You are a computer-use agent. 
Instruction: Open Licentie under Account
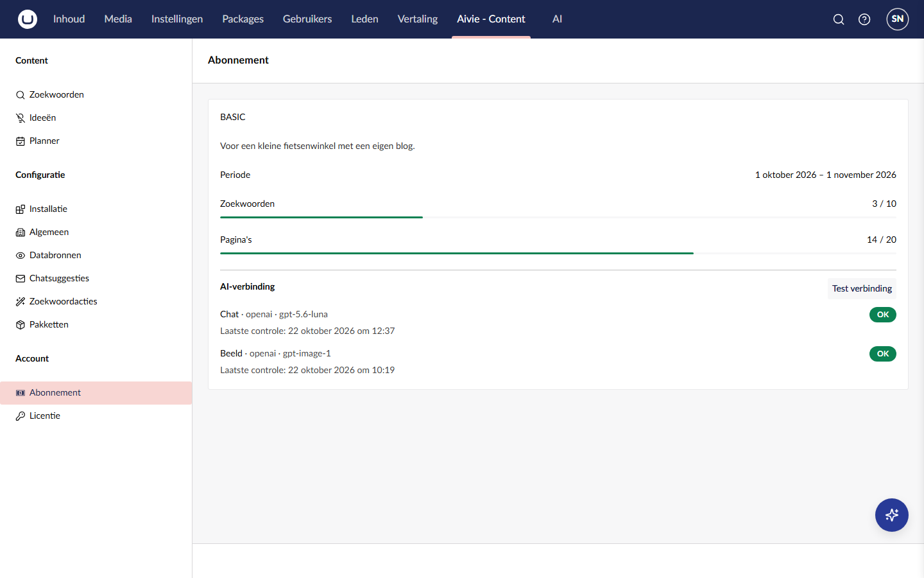coord(96,416)
